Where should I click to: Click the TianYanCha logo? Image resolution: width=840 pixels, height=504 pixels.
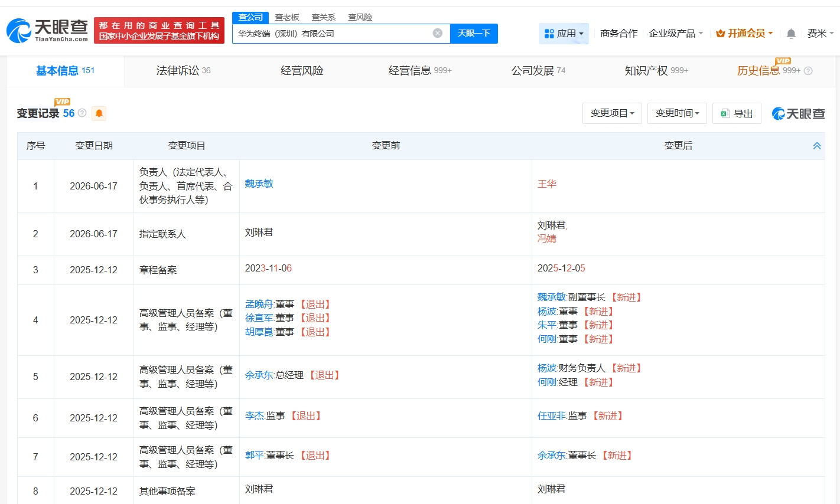click(x=47, y=30)
